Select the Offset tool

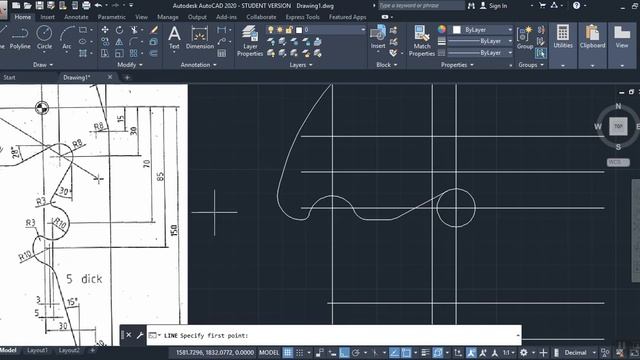tap(154, 53)
